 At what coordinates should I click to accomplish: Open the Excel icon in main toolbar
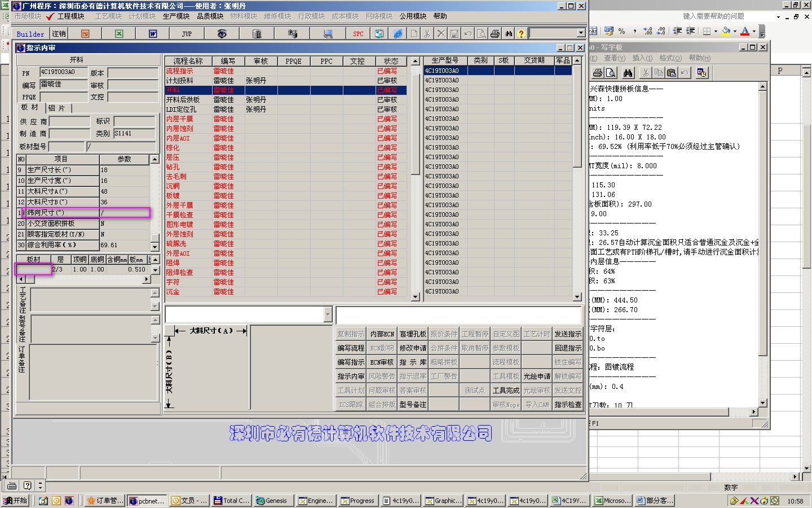(119, 34)
